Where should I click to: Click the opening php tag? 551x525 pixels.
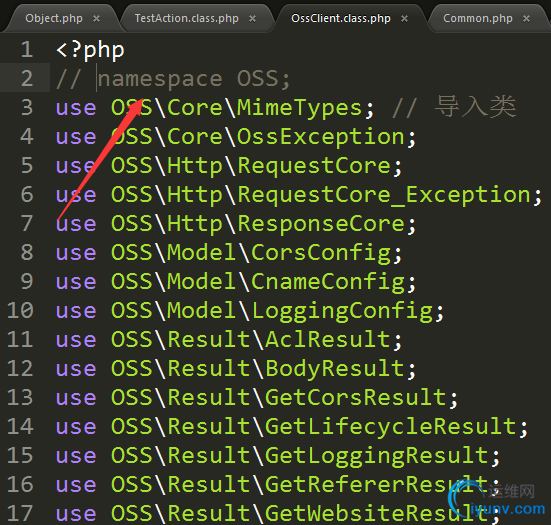click(90, 50)
